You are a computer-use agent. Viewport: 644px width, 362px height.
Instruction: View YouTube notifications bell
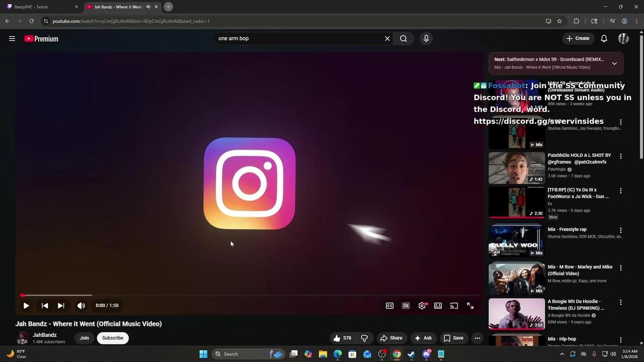604,38
